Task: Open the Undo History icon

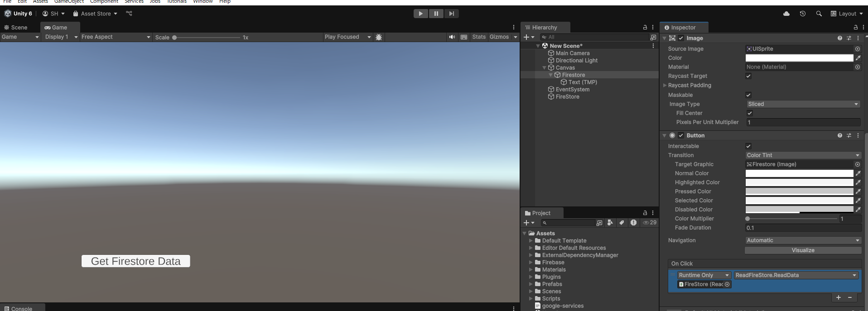Action: [x=803, y=14]
